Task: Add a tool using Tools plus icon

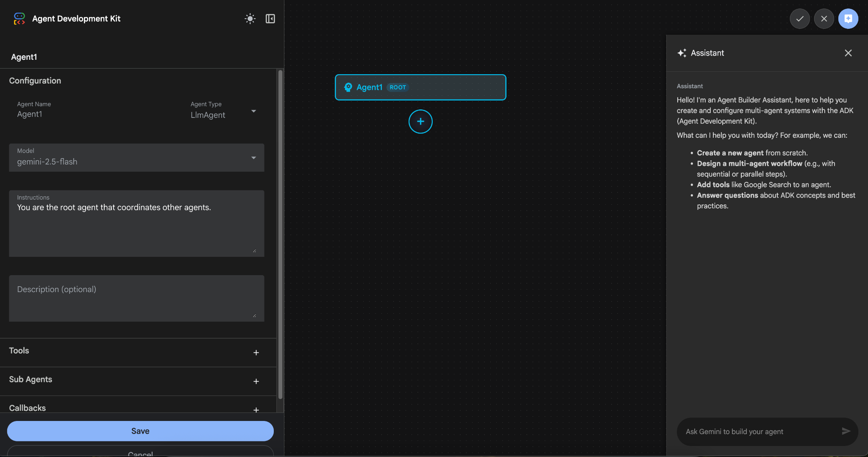Action: coord(256,353)
